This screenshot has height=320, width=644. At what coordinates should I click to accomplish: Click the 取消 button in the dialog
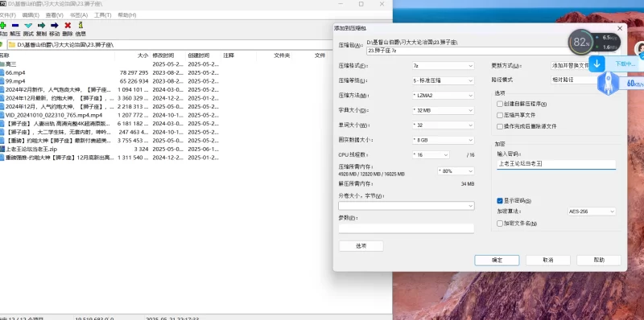[x=548, y=261]
